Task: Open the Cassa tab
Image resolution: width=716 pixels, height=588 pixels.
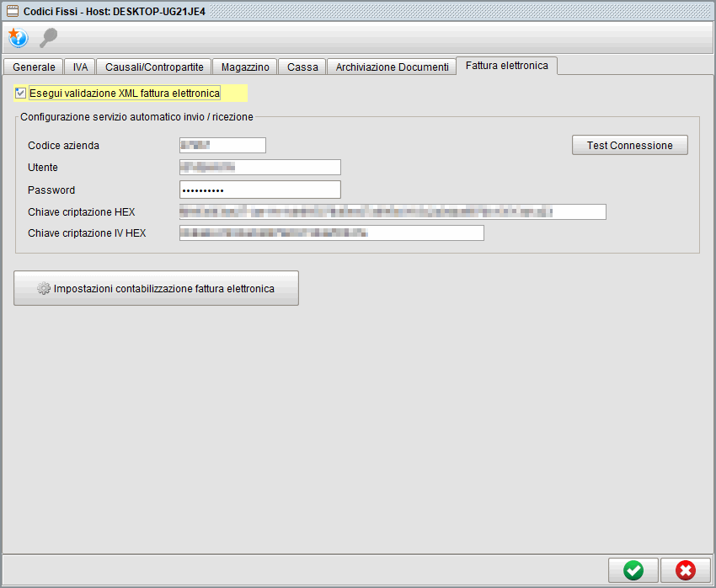Action: click(302, 67)
